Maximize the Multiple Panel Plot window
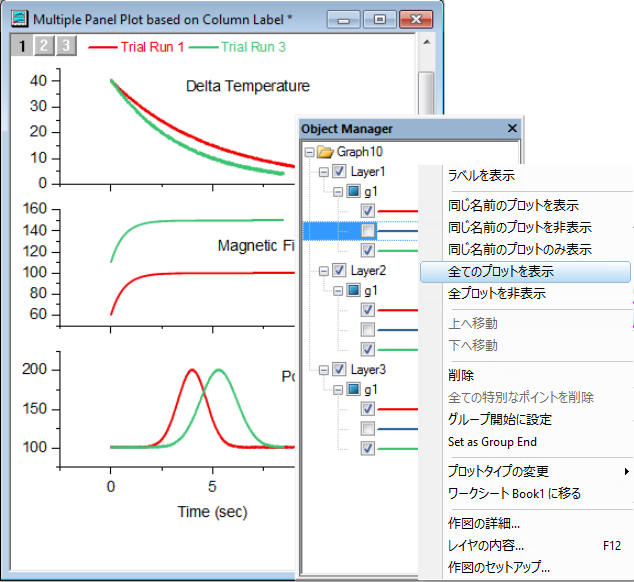This screenshot has width=634, height=582. point(380,19)
